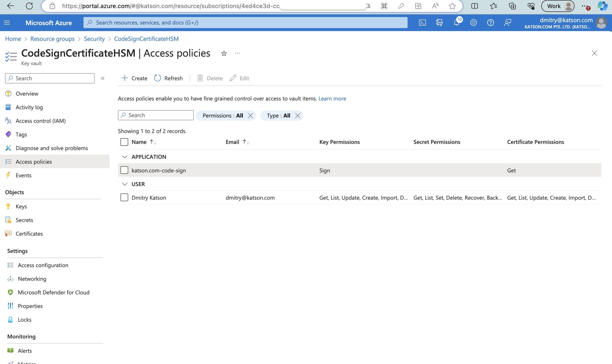
Task: Click the Create access policy button
Action: pos(134,78)
